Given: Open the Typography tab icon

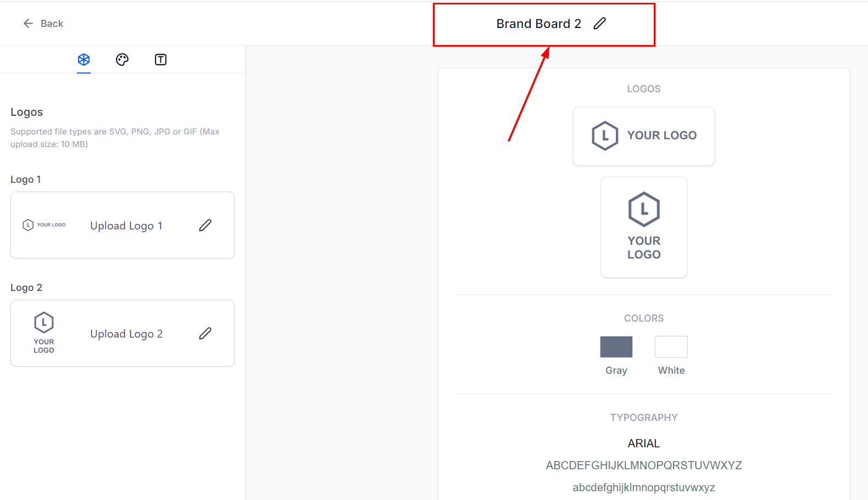Looking at the screenshot, I should pos(160,59).
